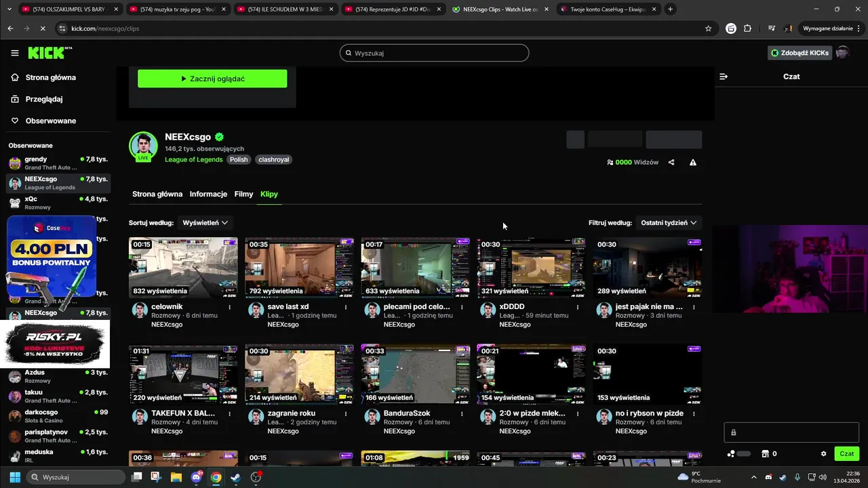This screenshot has width=868, height=488.
Task: Click Kick search field 'Wyszukaj'
Action: point(434,53)
